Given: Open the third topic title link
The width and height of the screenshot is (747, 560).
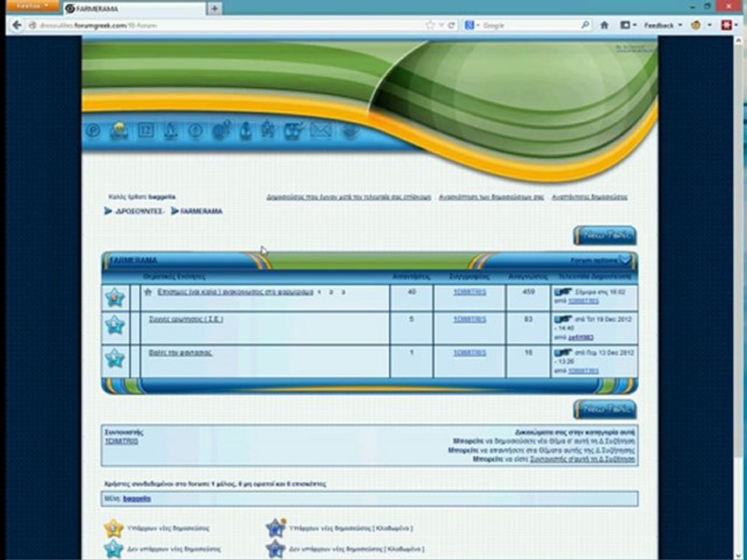Looking at the screenshot, I should pos(180,353).
